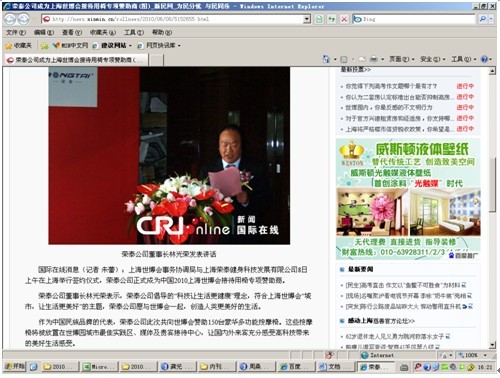Open the address bar dropdown arrow

click(x=307, y=19)
